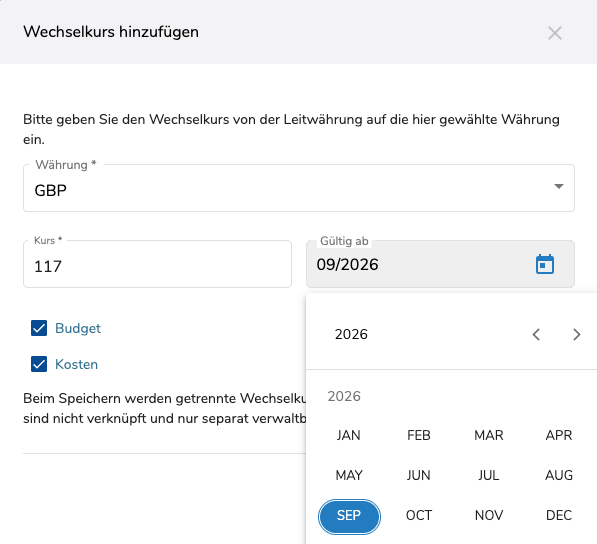Select AUG in the month grid
597x544 pixels.
click(559, 475)
